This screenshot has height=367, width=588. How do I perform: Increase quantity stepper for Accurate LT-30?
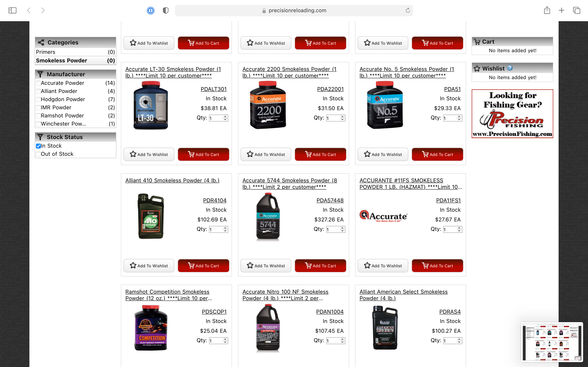pyautogui.click(x=225, y=117)
